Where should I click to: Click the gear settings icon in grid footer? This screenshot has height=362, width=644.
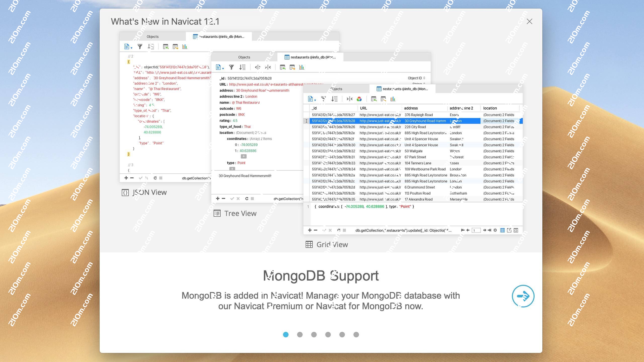(495, 230)
